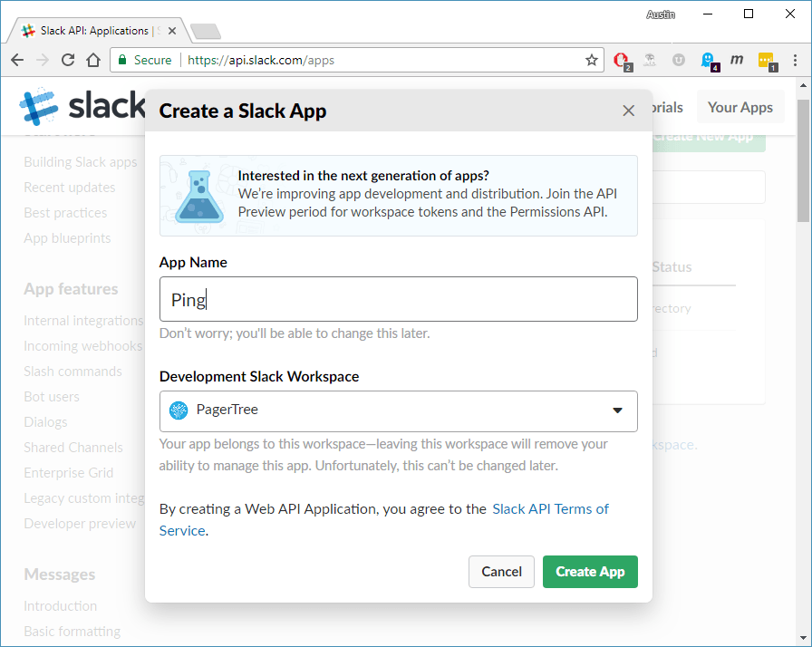Screen dimensions: 812x647
Task: Open the Slack API Terms of Service link
Action: (550, 509)
